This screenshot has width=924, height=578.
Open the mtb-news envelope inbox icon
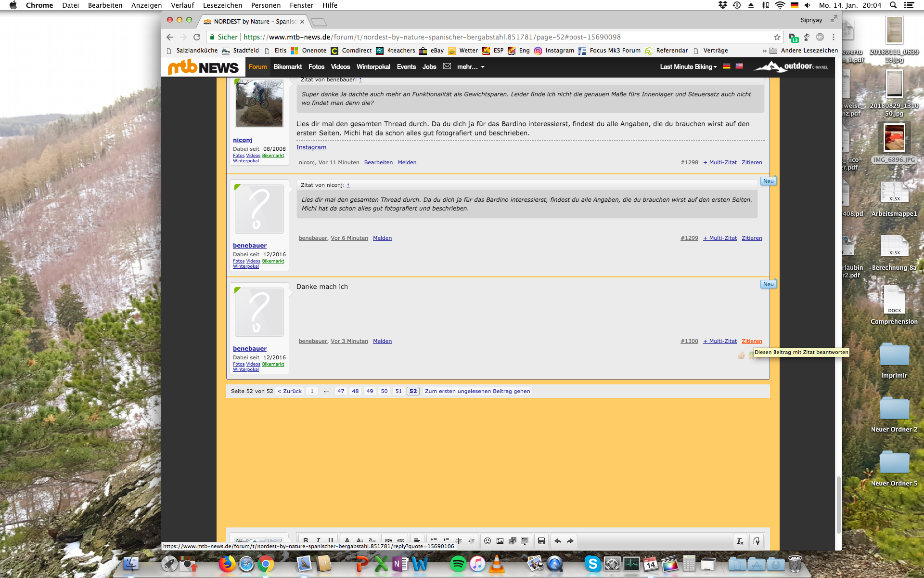pos(447,66)
